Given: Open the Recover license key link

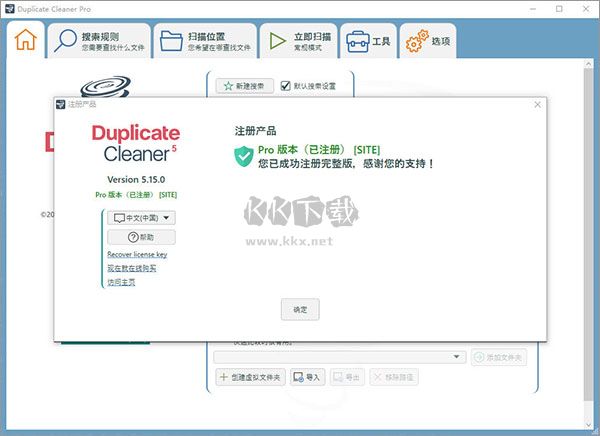Looking at the screenshot, I should tap(137, 255).
